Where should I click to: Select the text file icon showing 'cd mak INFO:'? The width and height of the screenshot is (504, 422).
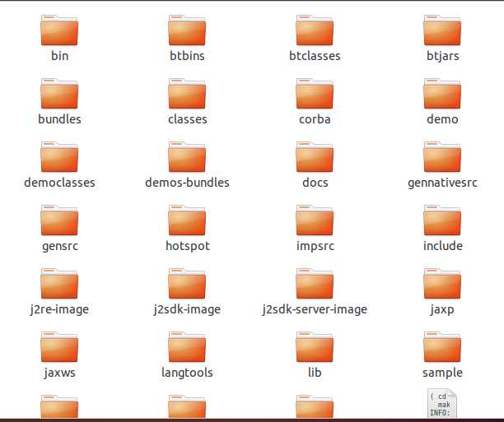(x=442, y=403)
